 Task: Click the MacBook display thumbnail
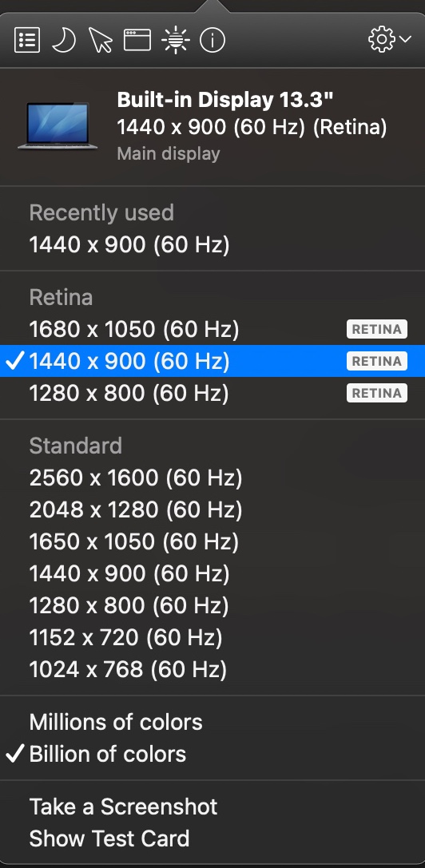[58, 126]
